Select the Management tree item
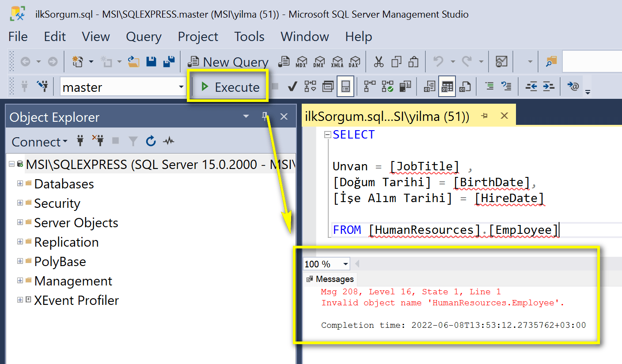 (73, 281)
